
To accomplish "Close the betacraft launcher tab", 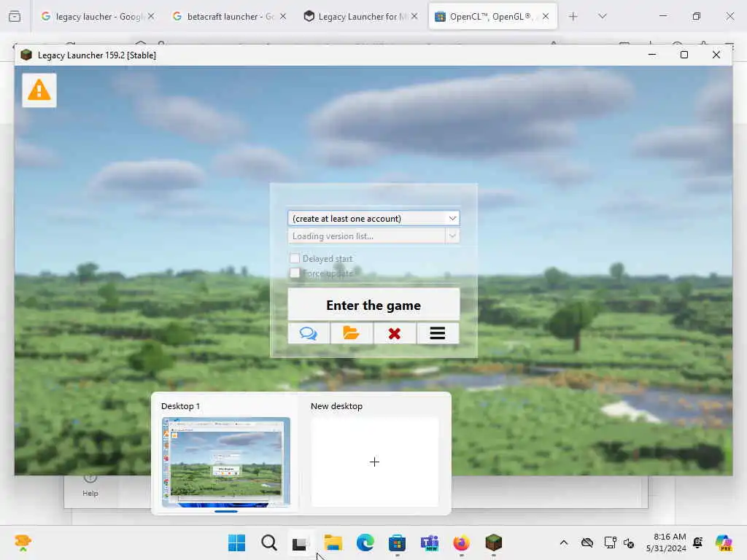I will (283, 16).
